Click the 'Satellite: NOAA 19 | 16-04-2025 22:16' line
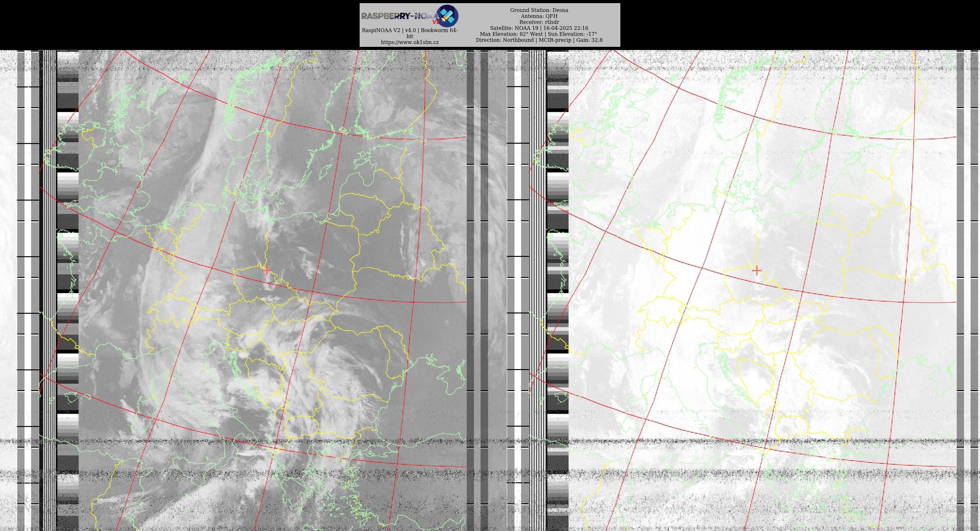The height and width of the screenshot is (531, 980). click(539, 28)
